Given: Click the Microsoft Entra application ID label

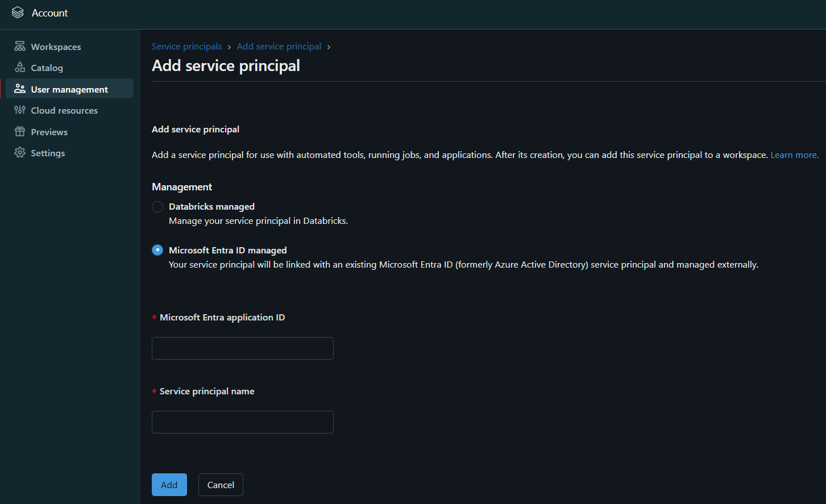Looking at the screenshot, I should (x=222, y=317).
